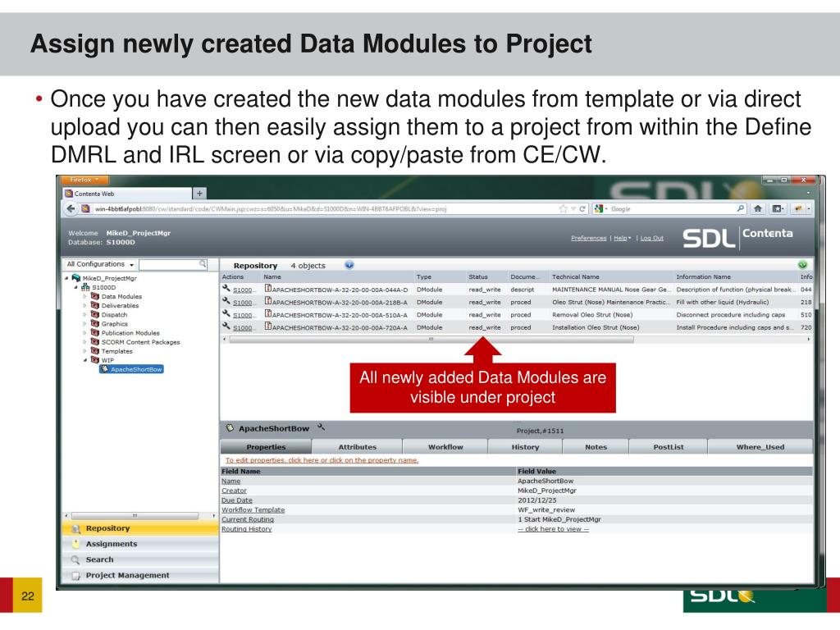840x630 pixels.
Task: Open the All Configurations dropdown
Action: [100, 264]
